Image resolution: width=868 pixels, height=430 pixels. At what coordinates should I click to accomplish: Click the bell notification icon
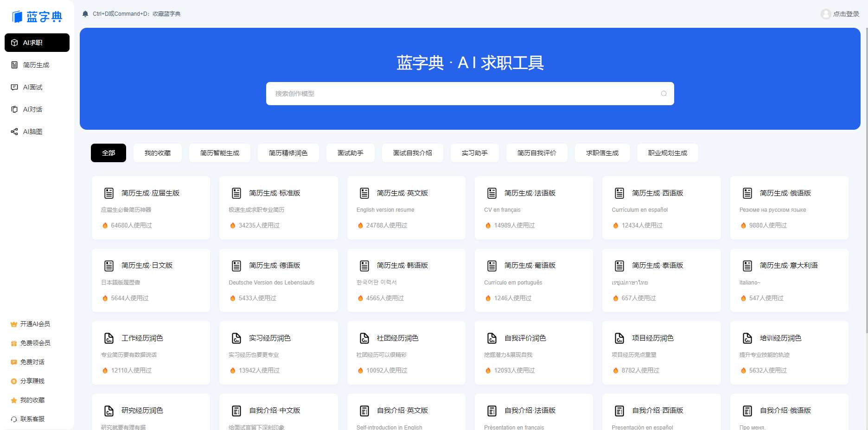coord(85,14)
